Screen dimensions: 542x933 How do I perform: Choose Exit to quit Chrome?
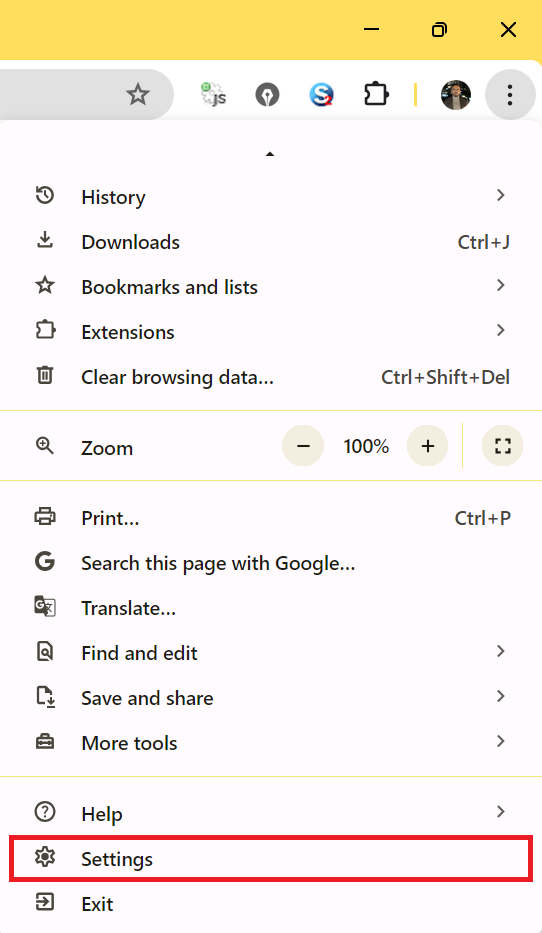point(271,903)
